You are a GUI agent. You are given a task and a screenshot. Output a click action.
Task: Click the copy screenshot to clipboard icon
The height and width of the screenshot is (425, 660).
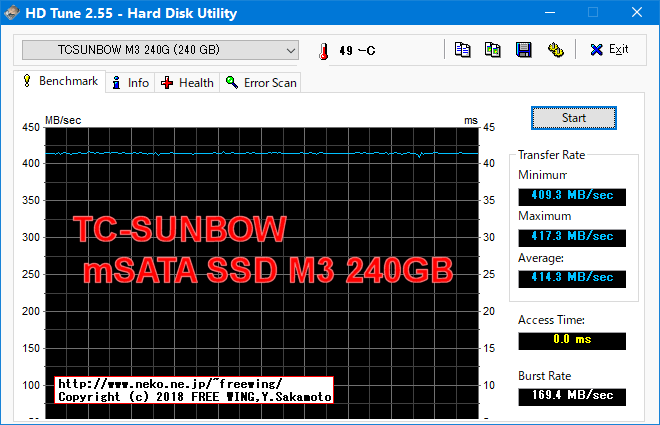[492, 50]
